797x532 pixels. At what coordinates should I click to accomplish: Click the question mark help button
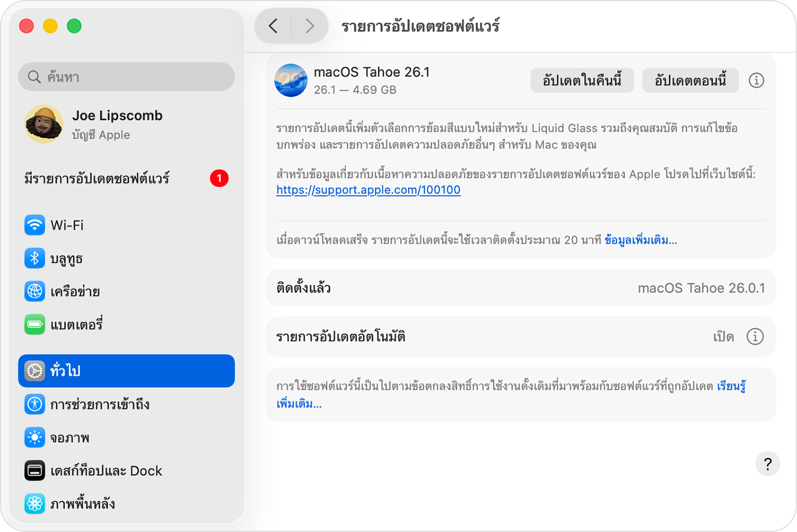[x=767, y=464]
